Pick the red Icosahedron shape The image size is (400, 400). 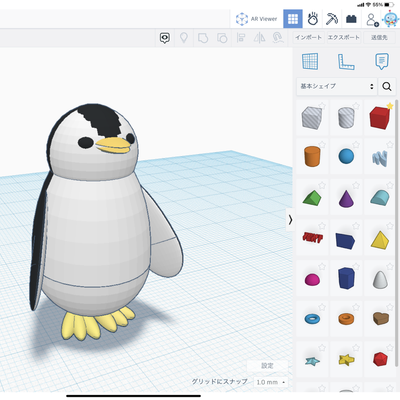click(x=380, y=359)
